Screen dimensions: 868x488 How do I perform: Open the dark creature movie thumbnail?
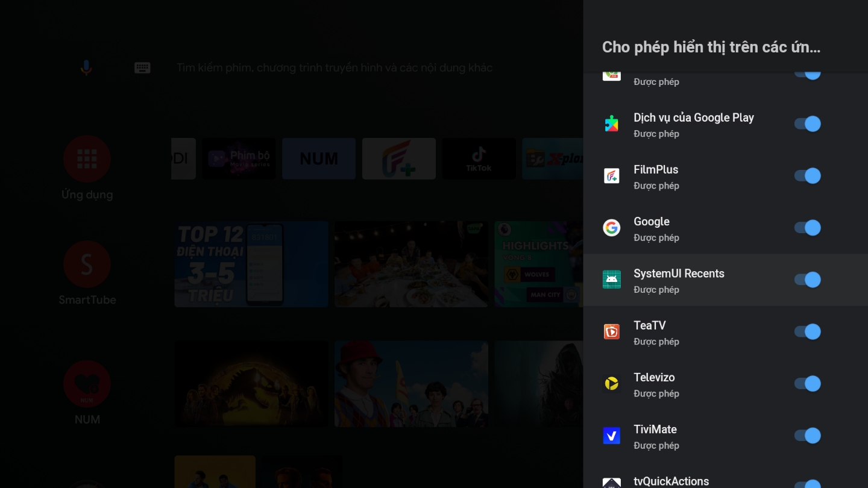tap(539, 384)
